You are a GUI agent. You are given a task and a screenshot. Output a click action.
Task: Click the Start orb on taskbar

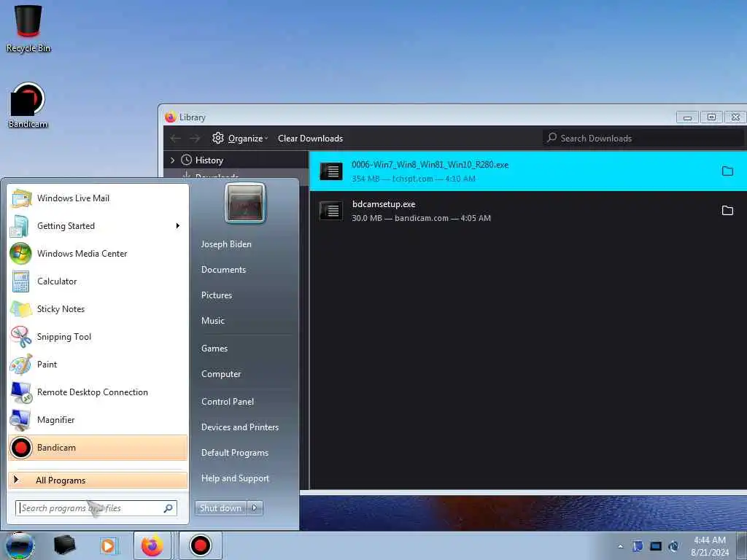20,545
